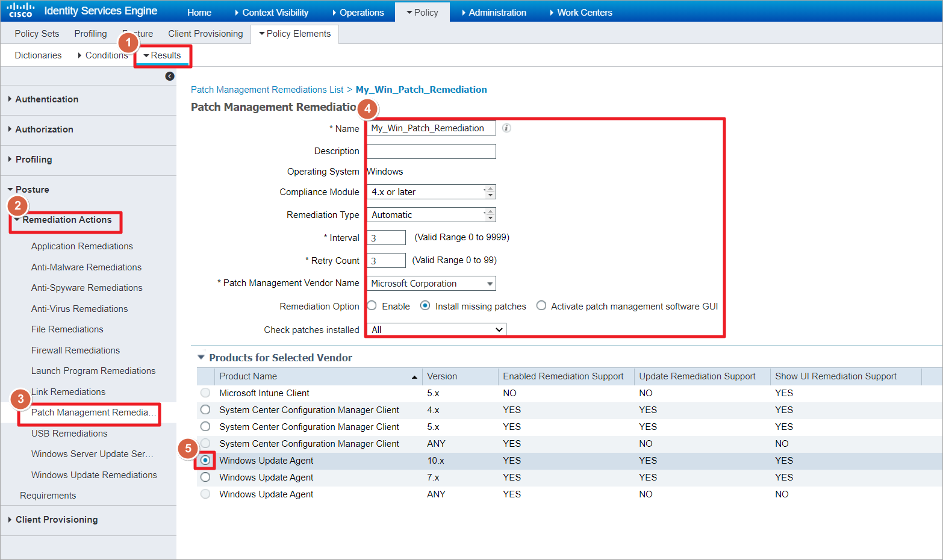Click the Retry Count input field
Image resolution: width=943 pixels, height=560 pixels.
(386, 261)
